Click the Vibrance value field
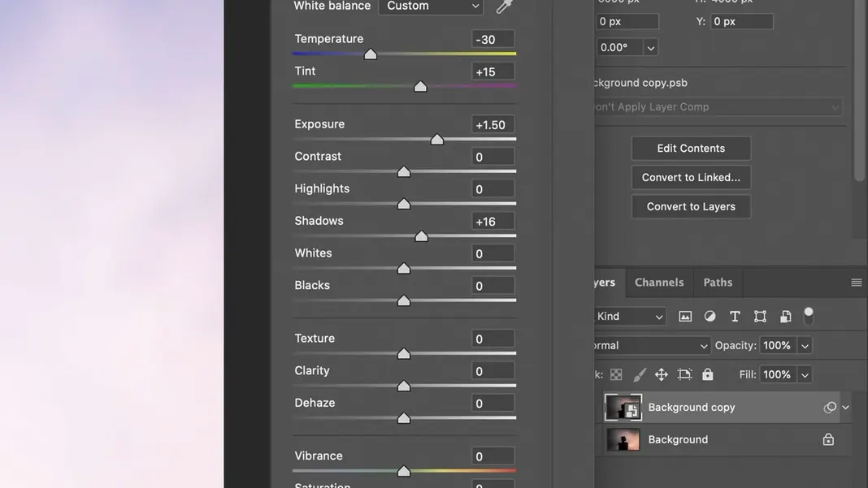The height and width of the screenshot is (488, 868). point(493,456)
